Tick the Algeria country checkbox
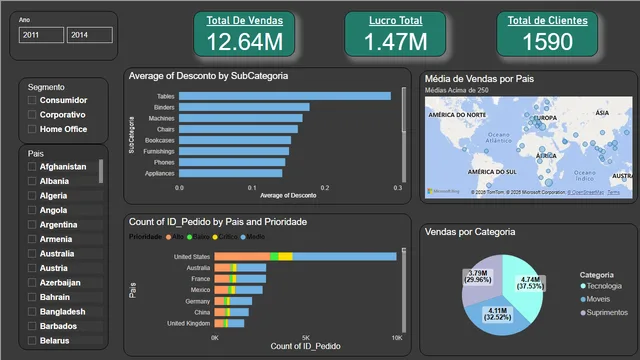The width and height of the screenshot is (640, 360). point(32,196)
